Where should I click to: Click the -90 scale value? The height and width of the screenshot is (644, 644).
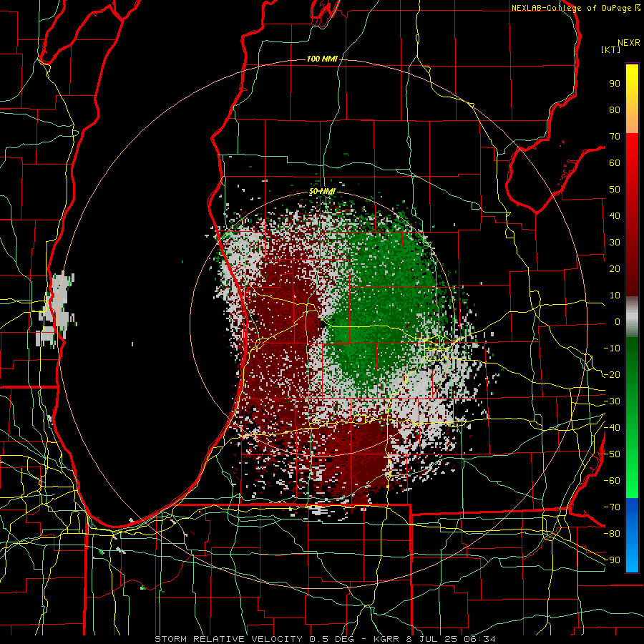tap(612, 560)
